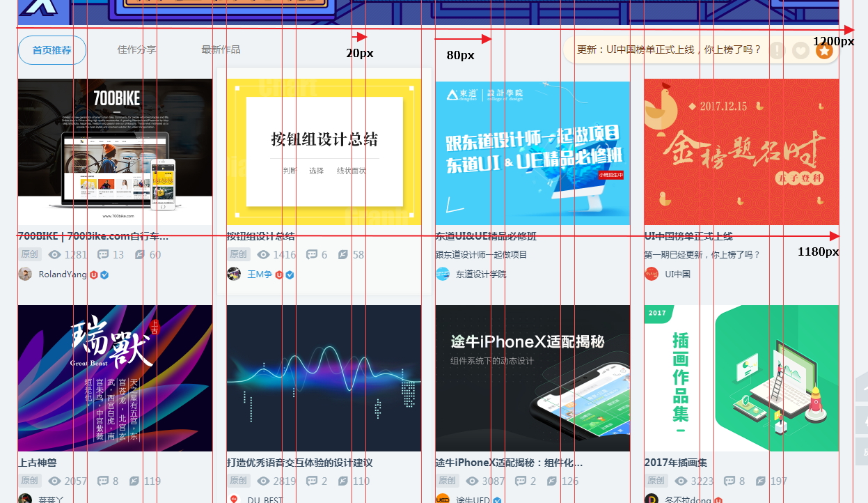Visit the UI中国 author name
Viewport: 868px width, 503px height.
pyautogui.click(x=678, y=274)
